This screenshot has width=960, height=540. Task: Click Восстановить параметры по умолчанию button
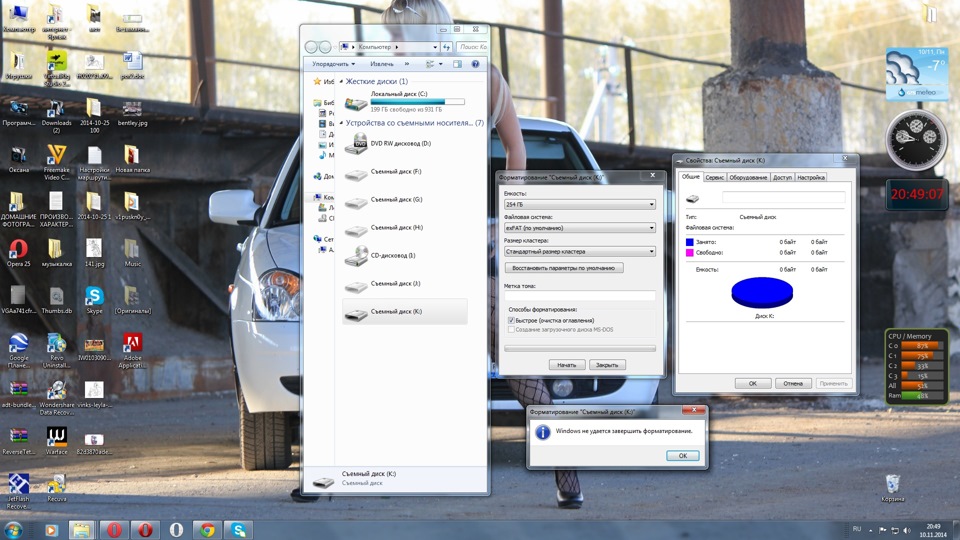(564, 268)
